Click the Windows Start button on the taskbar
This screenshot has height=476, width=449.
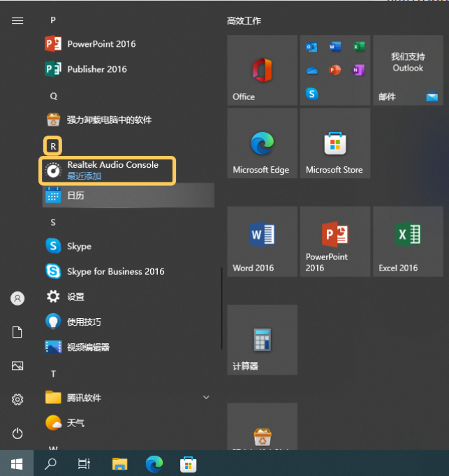[x=17, y=463]
